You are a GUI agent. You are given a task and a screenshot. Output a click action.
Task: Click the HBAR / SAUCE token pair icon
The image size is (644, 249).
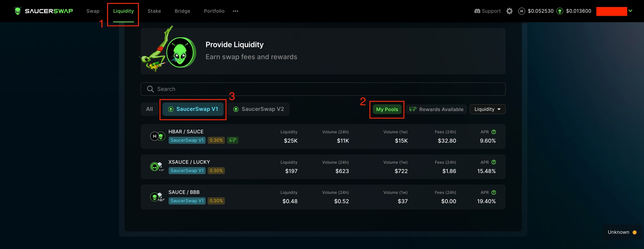158,136
